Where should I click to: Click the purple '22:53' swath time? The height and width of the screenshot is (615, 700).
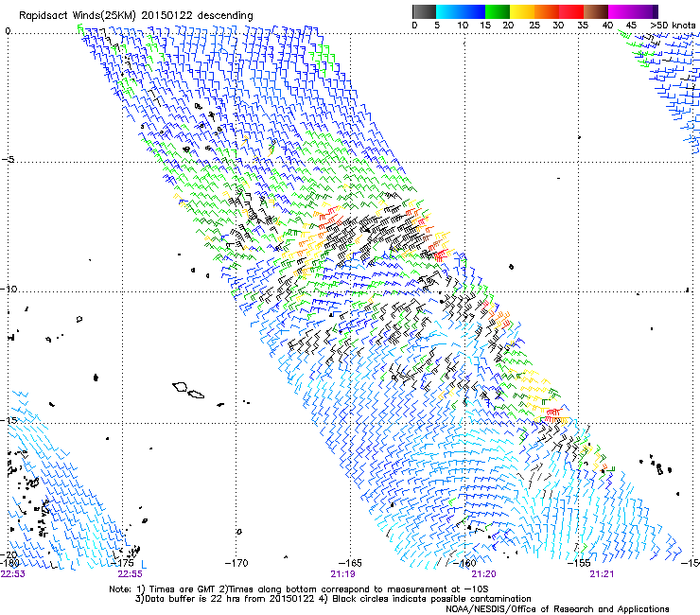(13, 574)
